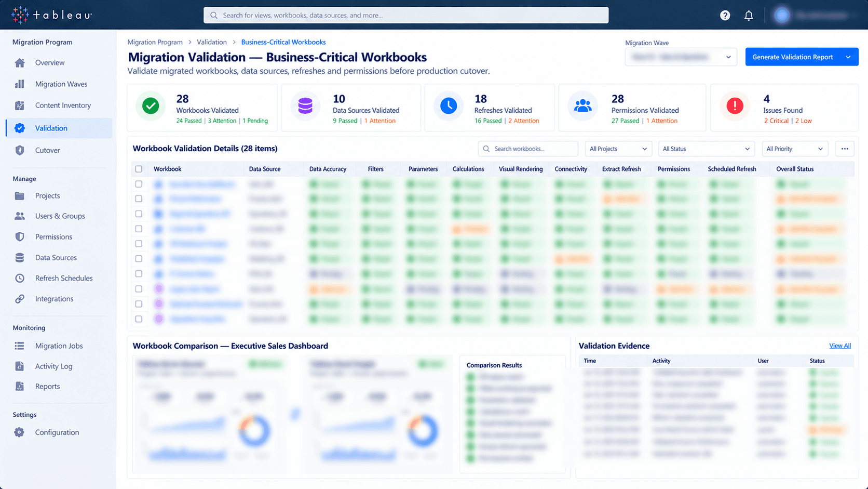Open the All Priority filter dropdown
Image resolution: width=868 pixels, height=489 pixels.
(x=794, y=149)
